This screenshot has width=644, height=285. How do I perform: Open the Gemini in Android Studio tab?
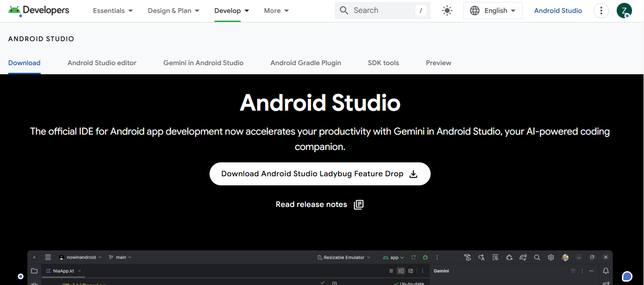(203, 63)
